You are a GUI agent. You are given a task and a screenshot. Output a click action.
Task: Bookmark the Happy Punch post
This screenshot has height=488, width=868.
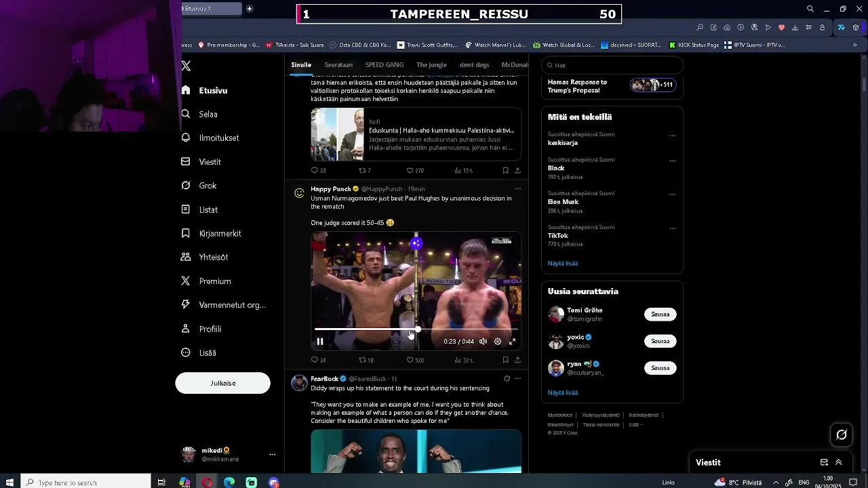click(505, 360)
